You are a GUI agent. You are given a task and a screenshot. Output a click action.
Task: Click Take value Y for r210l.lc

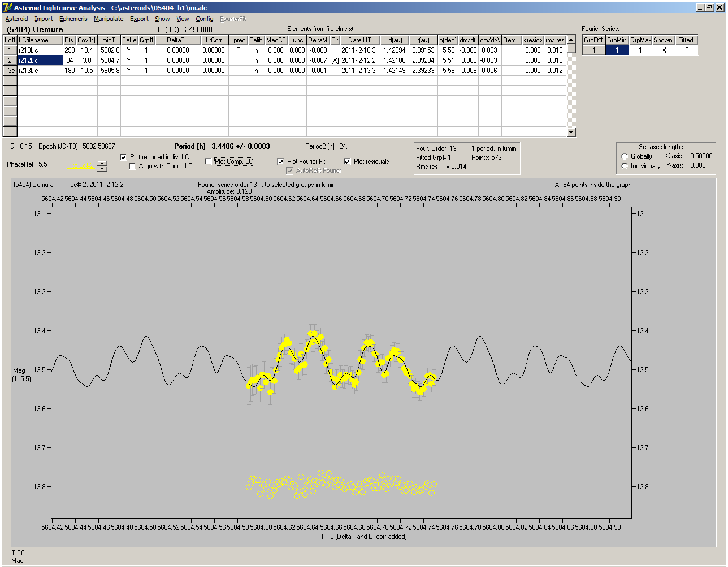point(129,50)
